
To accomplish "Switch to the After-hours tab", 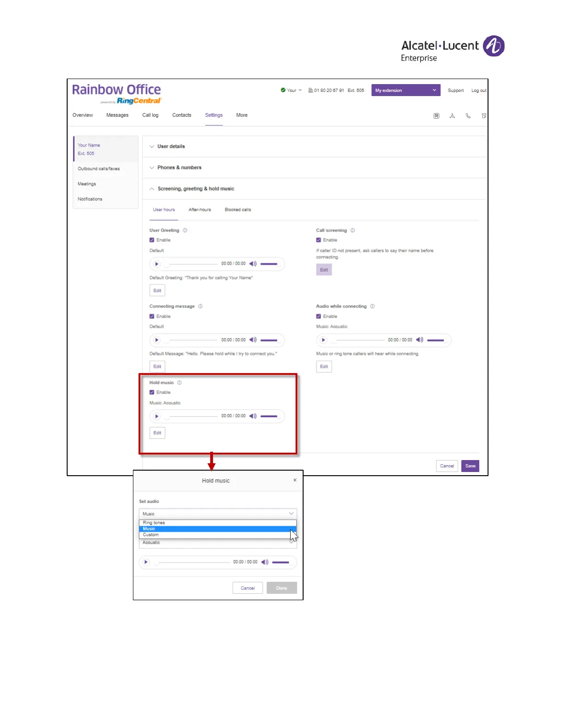I will [x=200, y=210].
